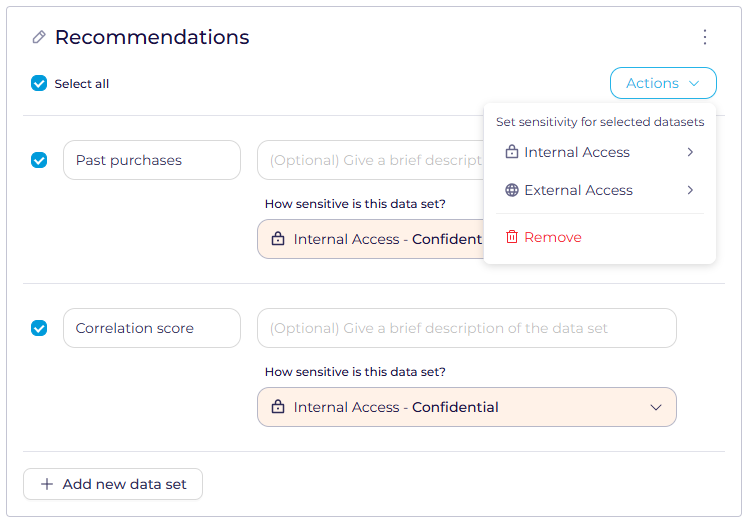The height and width of the screenshot is (520, 752).
Task: Open the three-dot more options menu
Action: 705,37
